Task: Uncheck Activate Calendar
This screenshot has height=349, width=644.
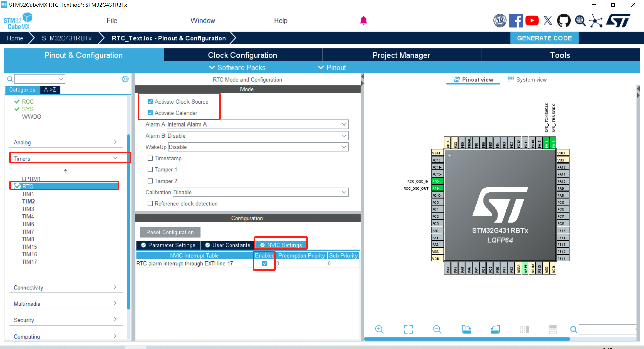Action: [150, 113]
